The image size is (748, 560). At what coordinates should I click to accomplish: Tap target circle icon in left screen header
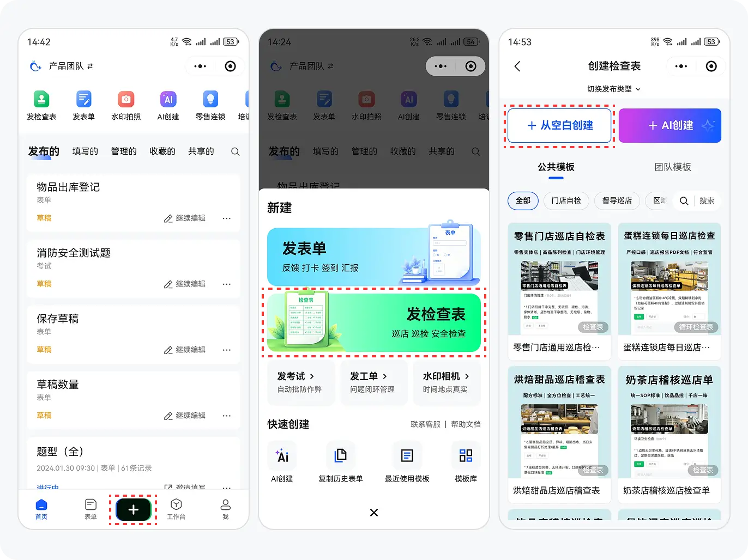(x=231, y=66)
